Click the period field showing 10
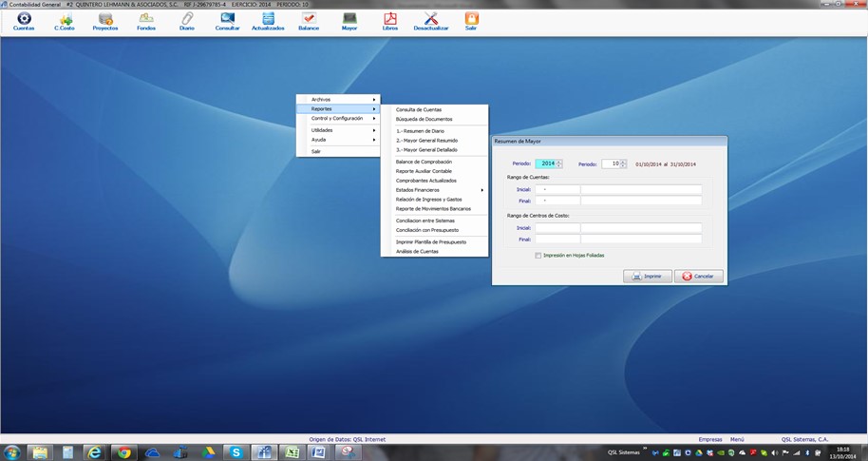The image size is (868, 461). [612, 164]
